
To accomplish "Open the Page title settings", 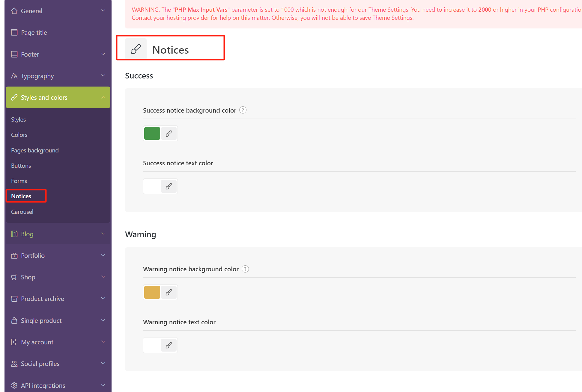I will coord(34,32).
